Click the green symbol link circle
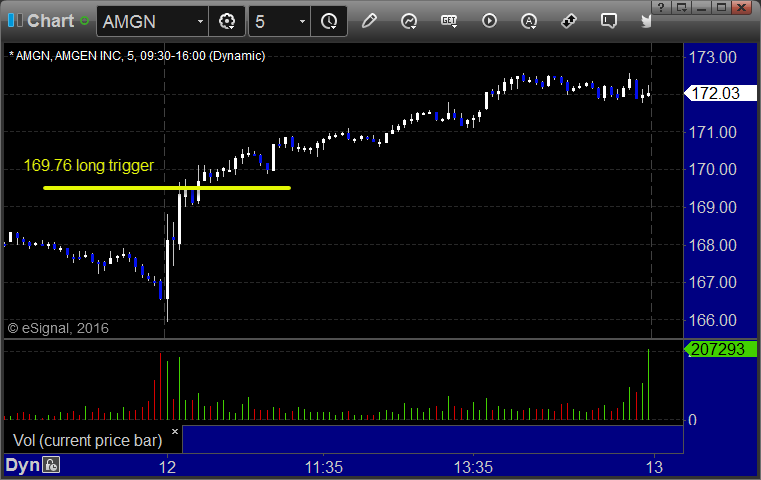The height and width of the screenshot is (480, 761). point(84,21)
